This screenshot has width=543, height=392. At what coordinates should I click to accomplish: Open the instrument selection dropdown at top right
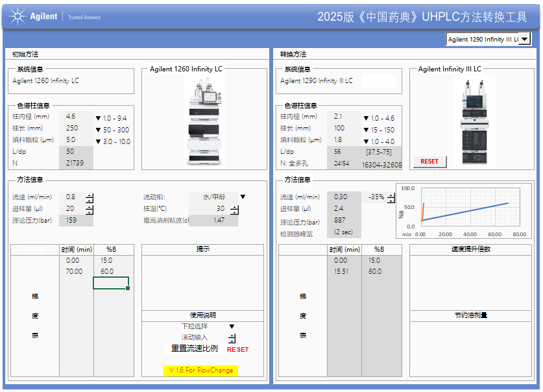pos(524,40)
